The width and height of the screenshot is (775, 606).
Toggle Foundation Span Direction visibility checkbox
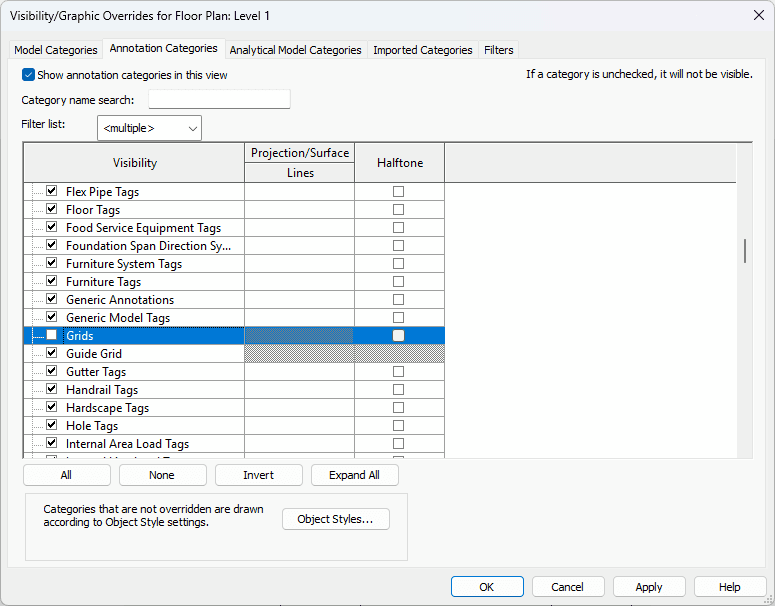click(52, 245)
